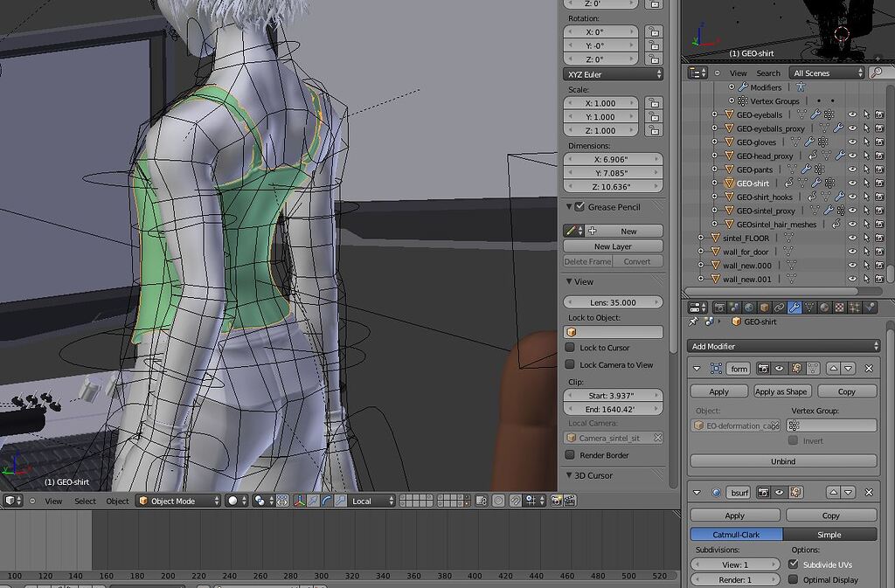This screenshot has height=588, width=895.
Task: Move form modifier down in stack
Action: [848, 369]
